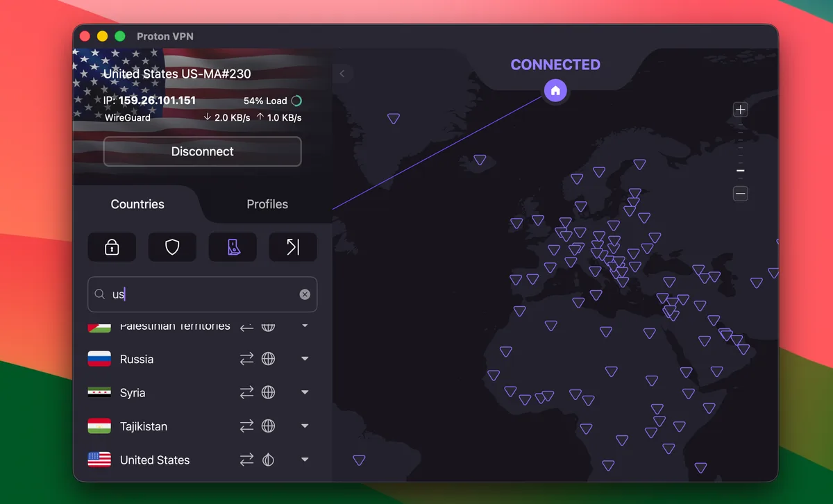Click the Greenland server marker on map
The image size is (833, 504).
pos(394,119)
